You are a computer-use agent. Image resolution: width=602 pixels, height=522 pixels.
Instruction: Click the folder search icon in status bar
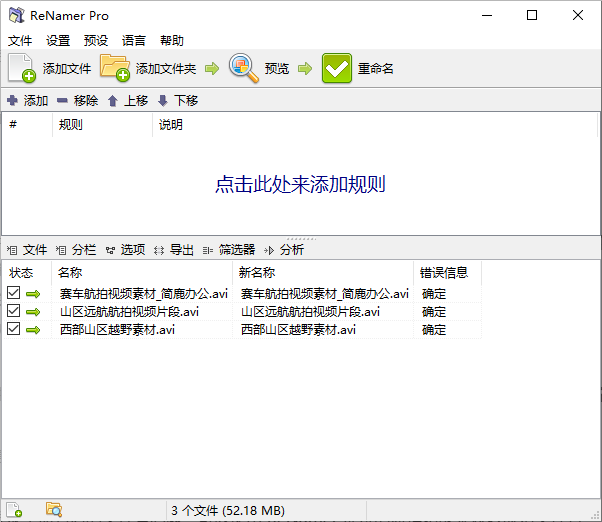pos(54,510)
